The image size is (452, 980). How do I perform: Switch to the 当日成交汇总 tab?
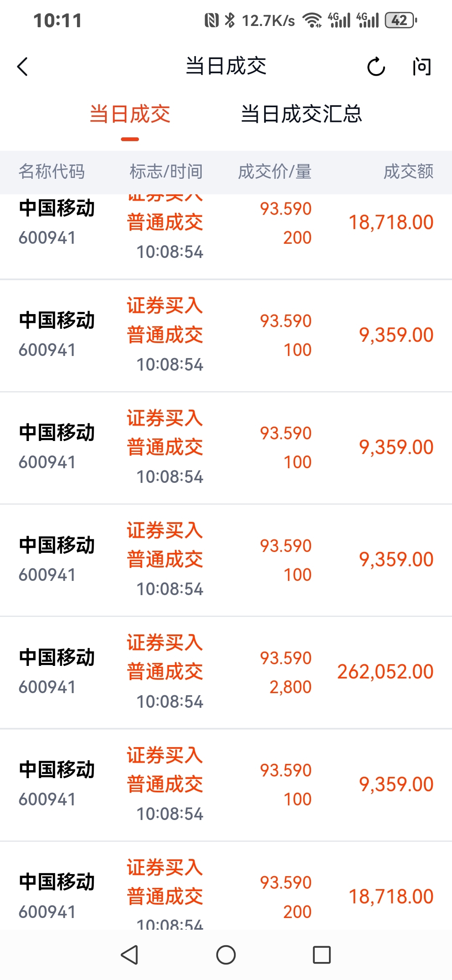pos(301,114)
